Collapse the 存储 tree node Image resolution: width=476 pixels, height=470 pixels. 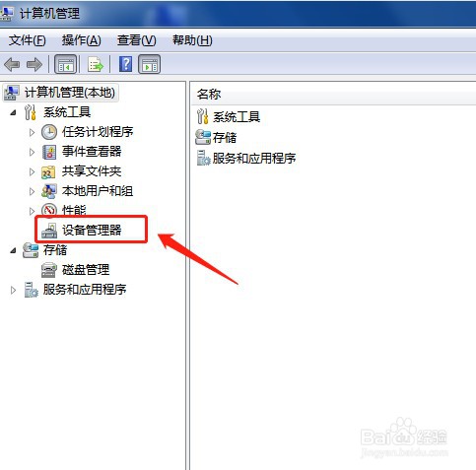[x=13, y=250]
